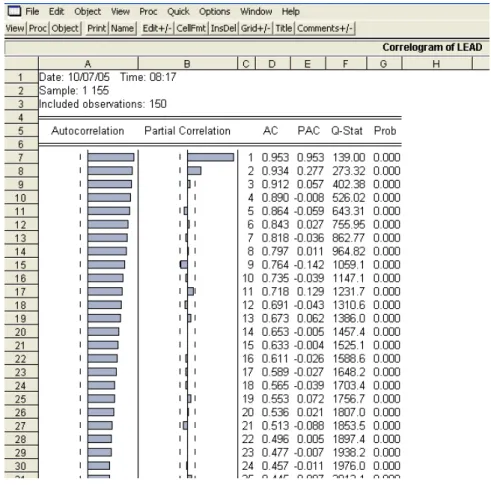Screen dimensions: 491x485
Task: Click lag 1 partial correlation bar
Action: tap(210, 157)
